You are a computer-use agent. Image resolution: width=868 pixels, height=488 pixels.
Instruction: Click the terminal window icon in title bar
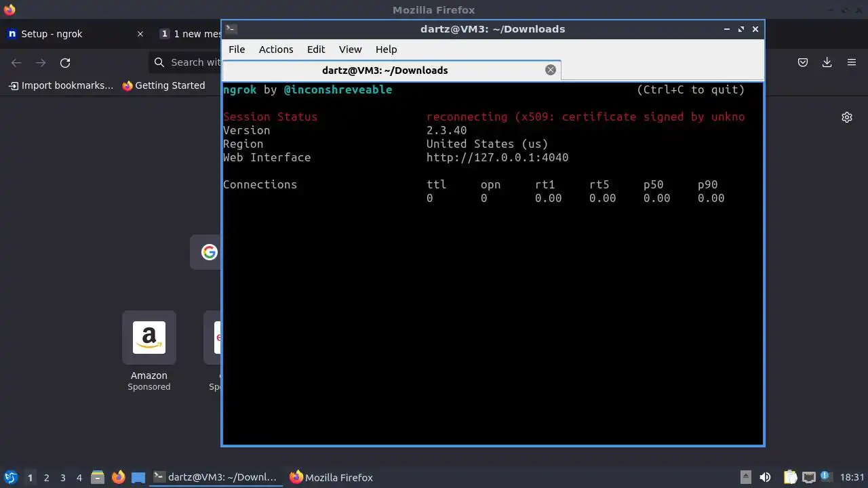[231, 29]
